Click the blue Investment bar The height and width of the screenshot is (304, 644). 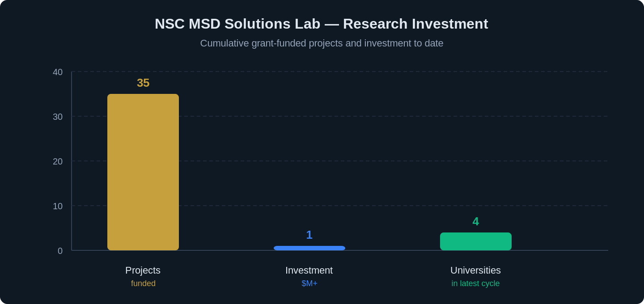pos(309,248)
